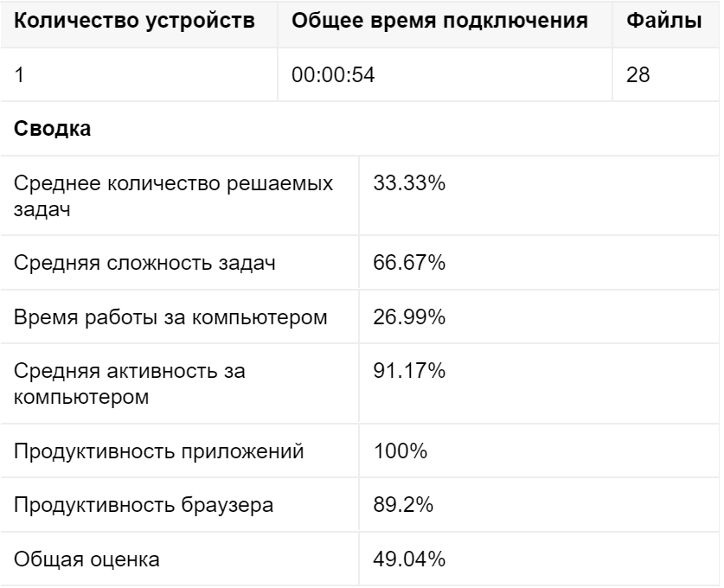Viewport: 724px width, 588px height.
Task: Click the 33.33% value
Action: [x=409, y=182]
